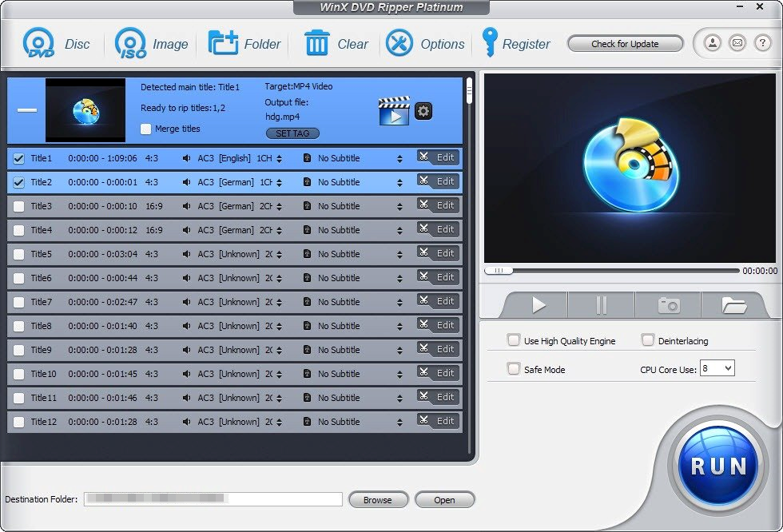Expand Title3 subtitle selector
The image size is (783, 532).
399,206
